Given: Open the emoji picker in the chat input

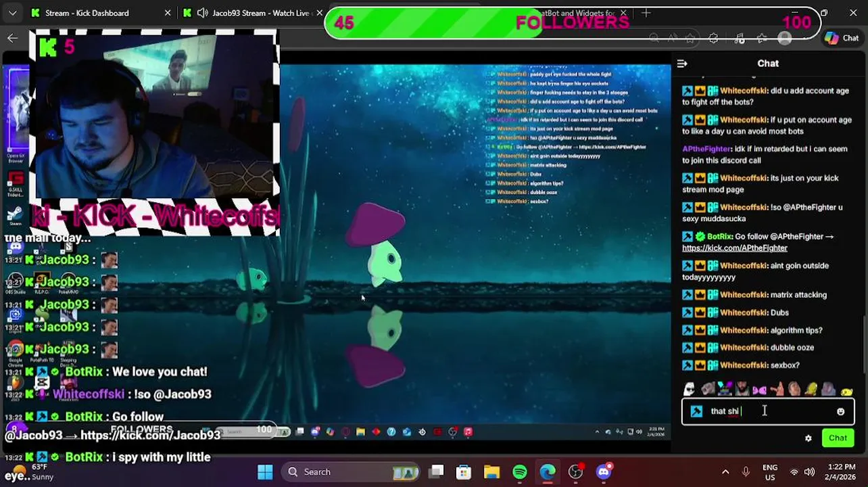Looking at the screenshot, I should point(840,411).
